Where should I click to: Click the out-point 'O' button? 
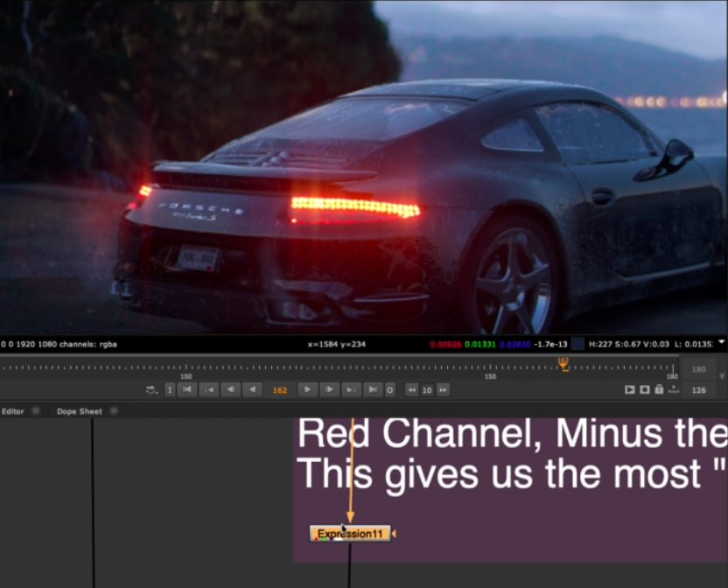(x=390, y=390)
